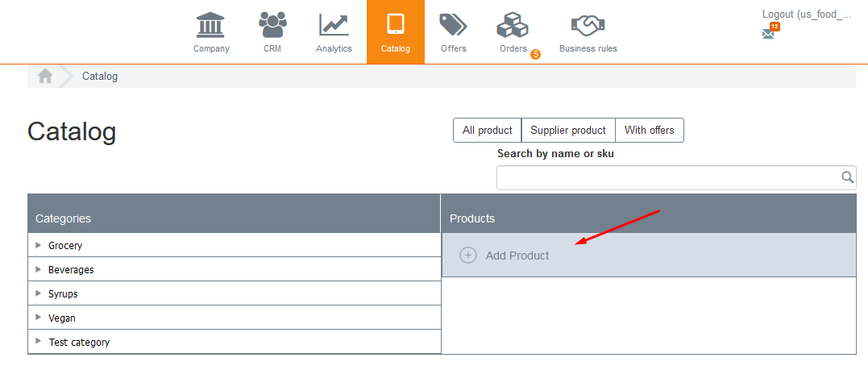Screen dimensions: 868x370
Task: Click the plus circle Add Product icon
Action: 467,256
